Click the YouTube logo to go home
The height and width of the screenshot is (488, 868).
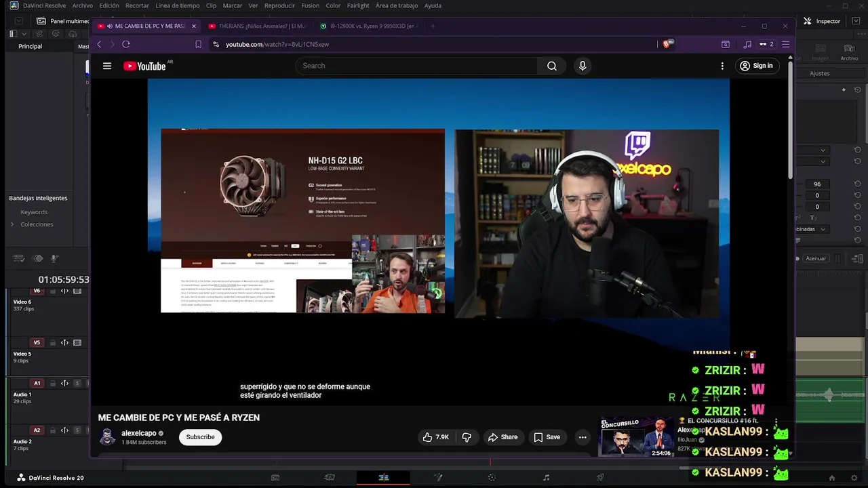tap(144, 66)
